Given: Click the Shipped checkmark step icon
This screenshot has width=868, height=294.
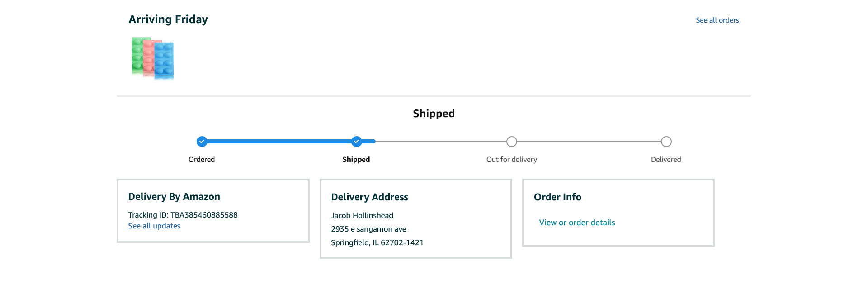Looking at the screenshot, I should (x=357, y=142).
